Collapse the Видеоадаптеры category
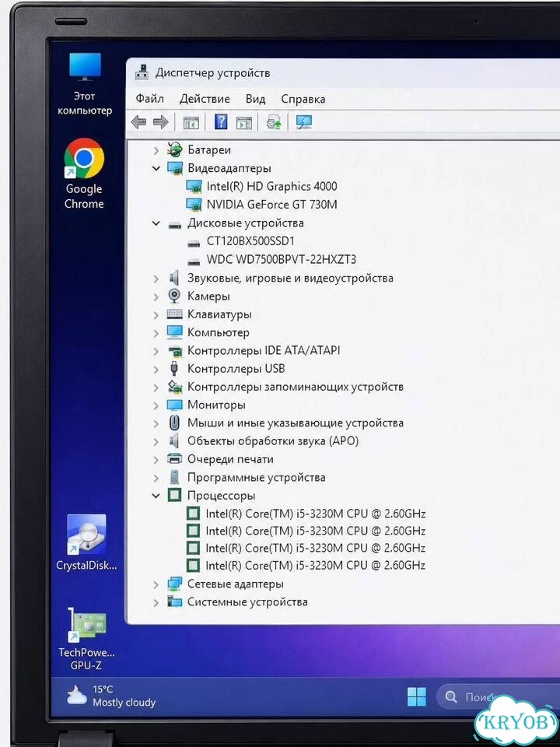The width and height of the screenshot is (560, 747). [x=156, y=169]
